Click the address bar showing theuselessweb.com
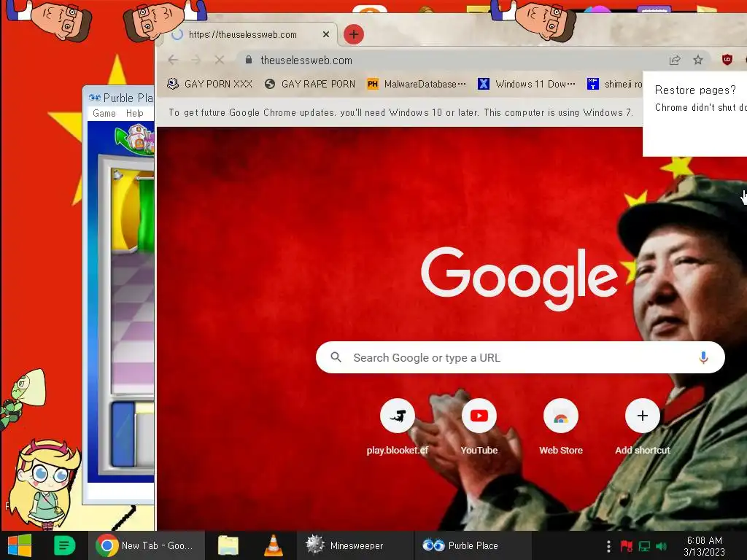The image size is (747, 560). pyautogui.click(x=452, y=60)
